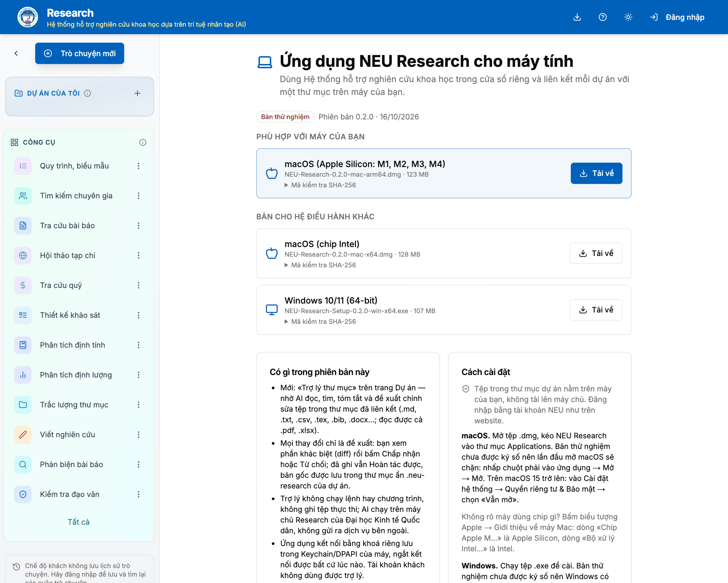728x583 pixels.
Task: Collapse sidebar with back chevron
Action: 16,53
